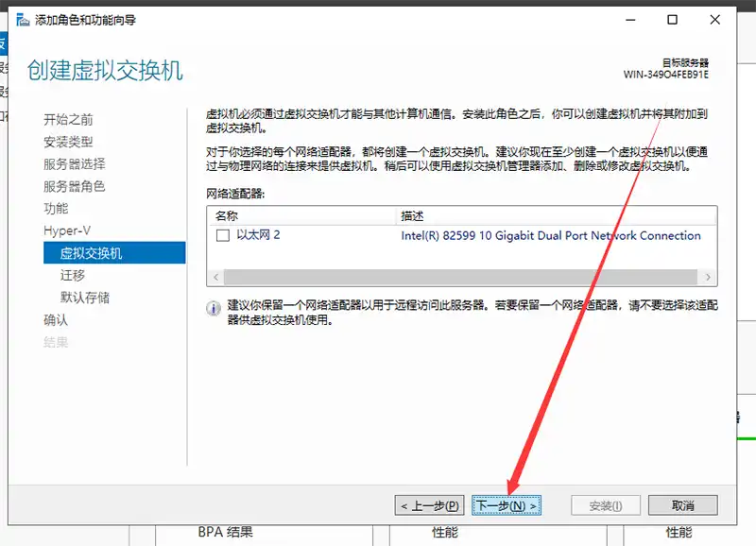Select the 服务器角色 step in the sidebar
756x546 pixels.
[74, 186]
